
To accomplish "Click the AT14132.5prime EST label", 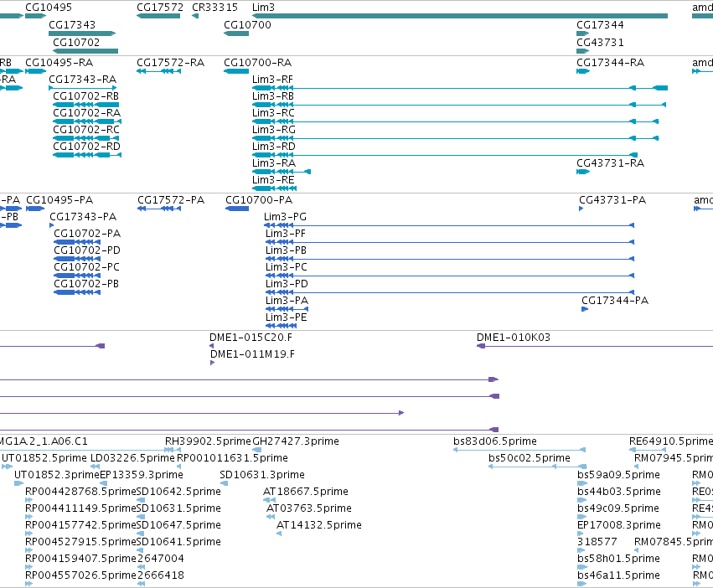I will coord(319,525).
